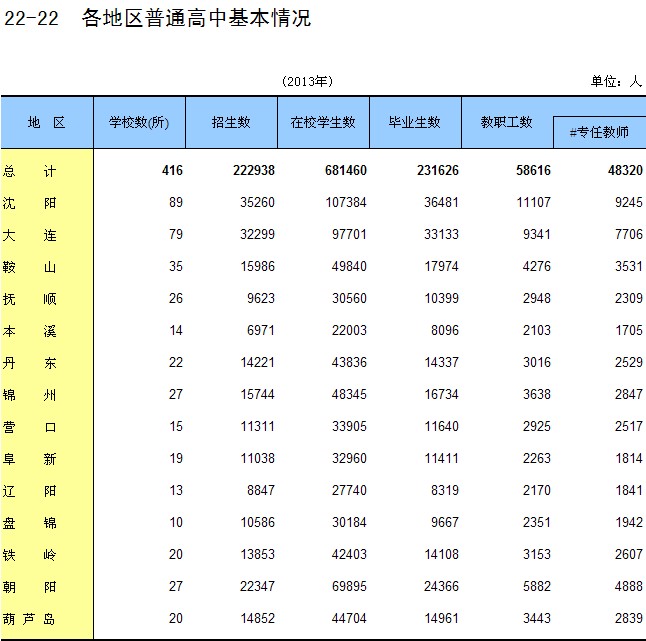The image size is (646, 641).
Task: Click 本溪 staff value 2103
Action: [x=537, y=330]
